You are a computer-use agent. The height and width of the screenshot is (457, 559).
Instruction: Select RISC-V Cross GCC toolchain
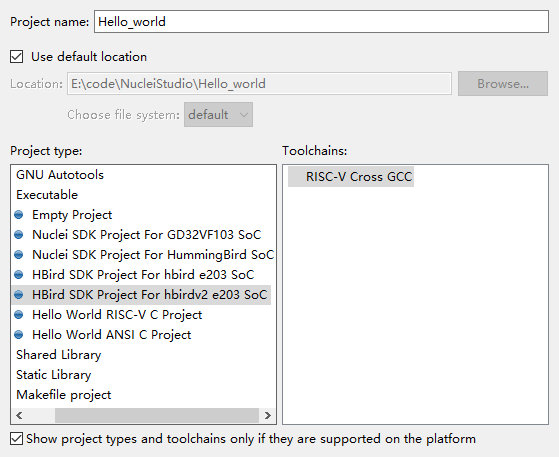pyautogui.click(x=351, y=176)
